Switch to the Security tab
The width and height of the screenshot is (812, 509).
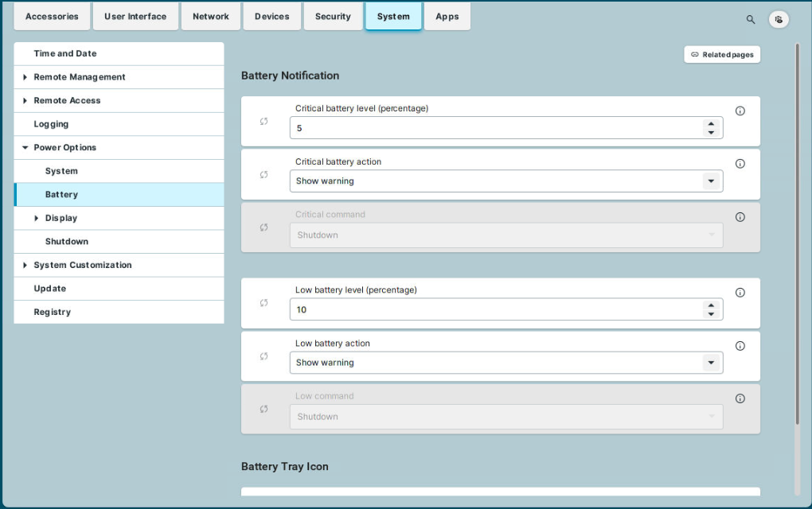coord(333,17)
